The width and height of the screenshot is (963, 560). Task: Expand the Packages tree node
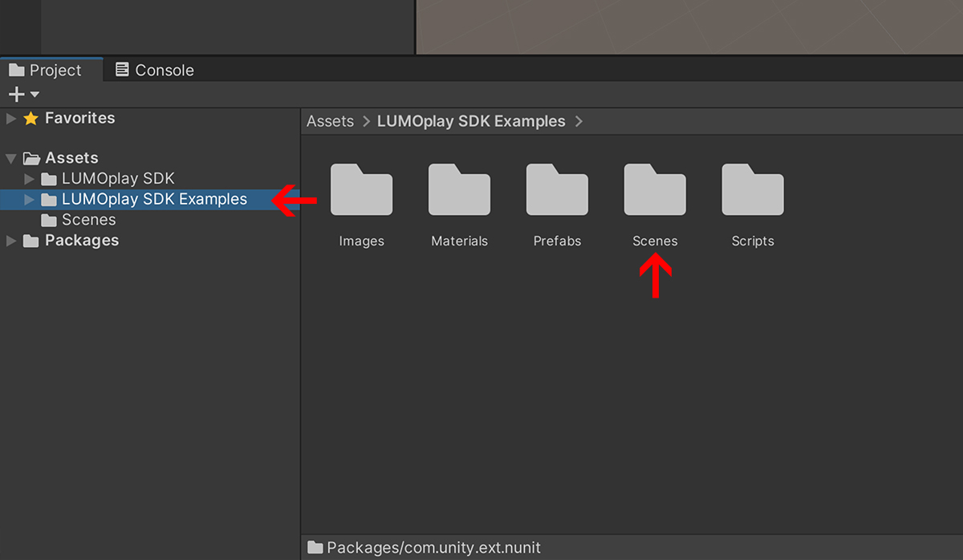(11, 241)
